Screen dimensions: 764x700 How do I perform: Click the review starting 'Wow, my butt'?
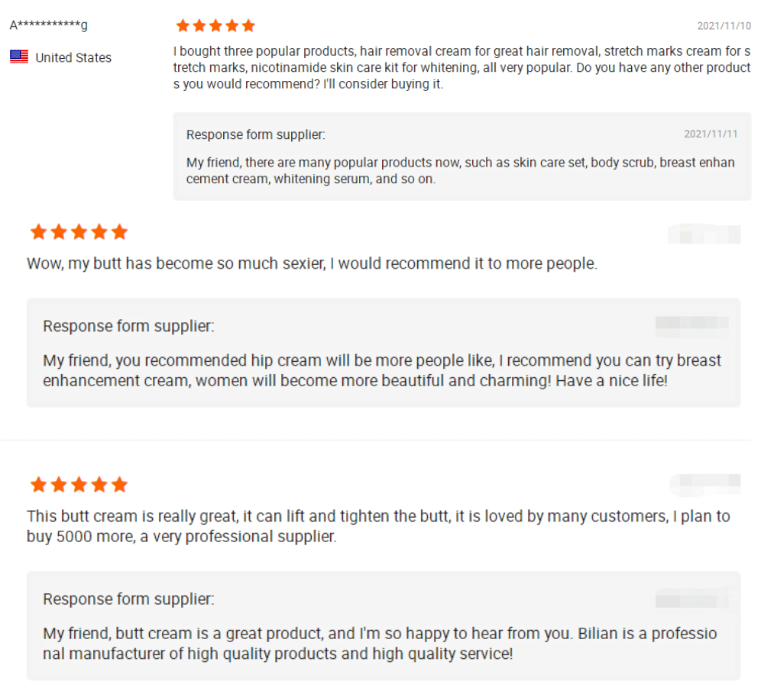(x=312, y=263)
